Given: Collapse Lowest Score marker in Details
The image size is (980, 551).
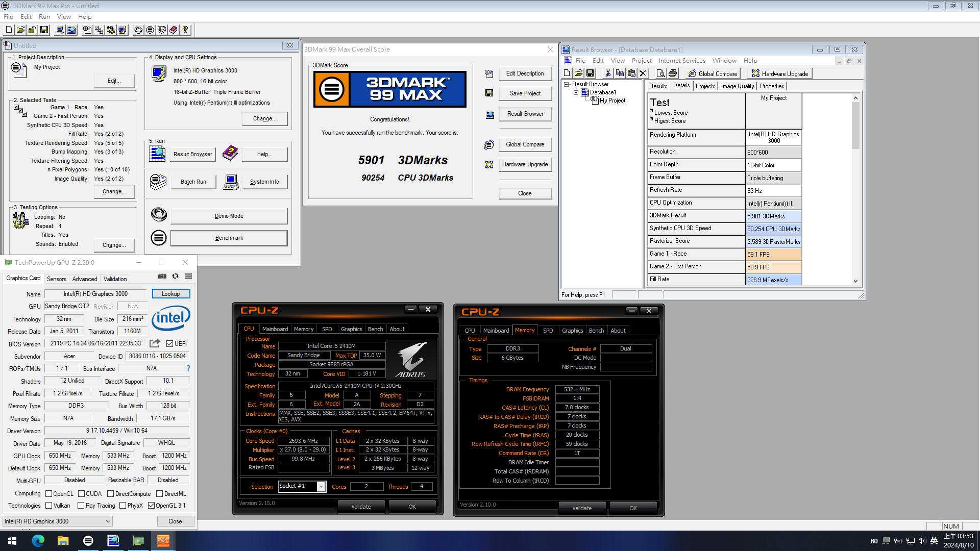Looking at the screenshot, I should tap(651, 111).
